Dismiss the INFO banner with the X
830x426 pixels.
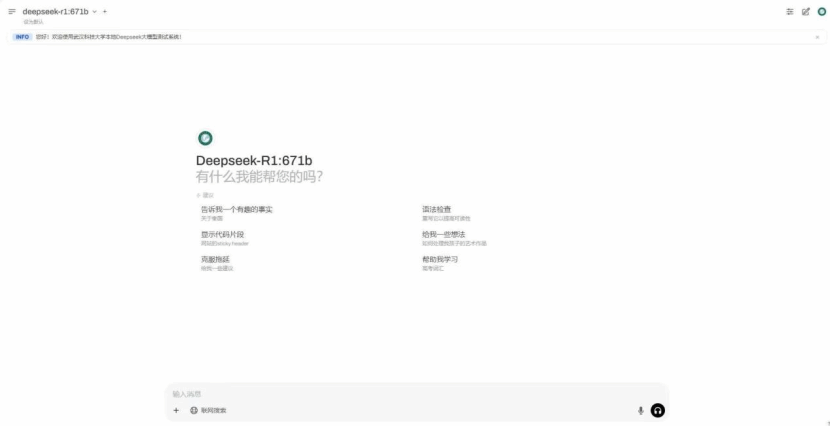click(817, 37)
